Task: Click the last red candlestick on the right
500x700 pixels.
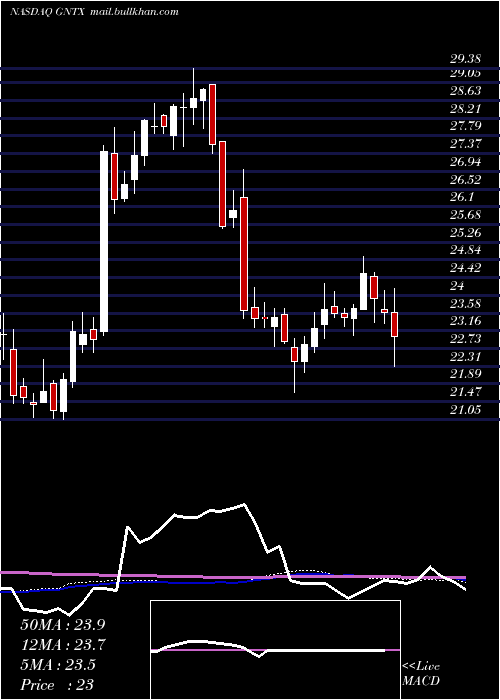Action: click(x=394, y=325)
